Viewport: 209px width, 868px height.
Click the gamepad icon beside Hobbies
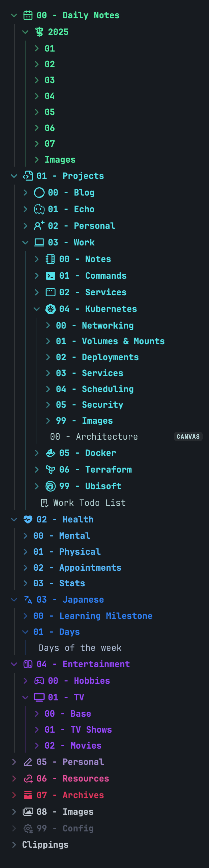39,681
